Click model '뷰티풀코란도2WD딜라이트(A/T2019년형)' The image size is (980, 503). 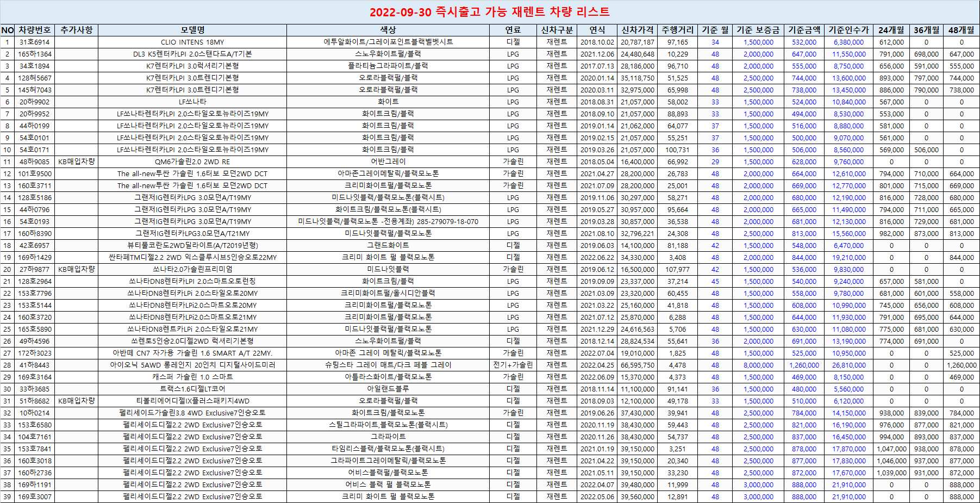point(192,245)
